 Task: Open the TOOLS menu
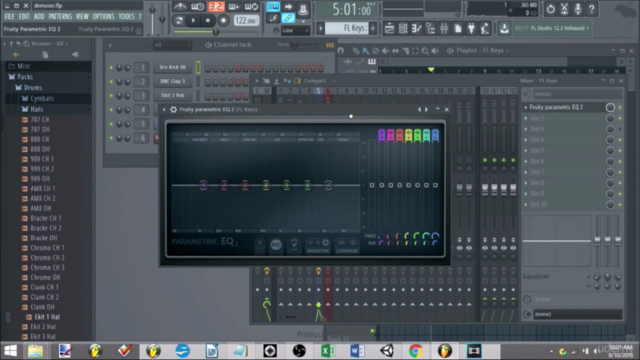coord(126,17)
